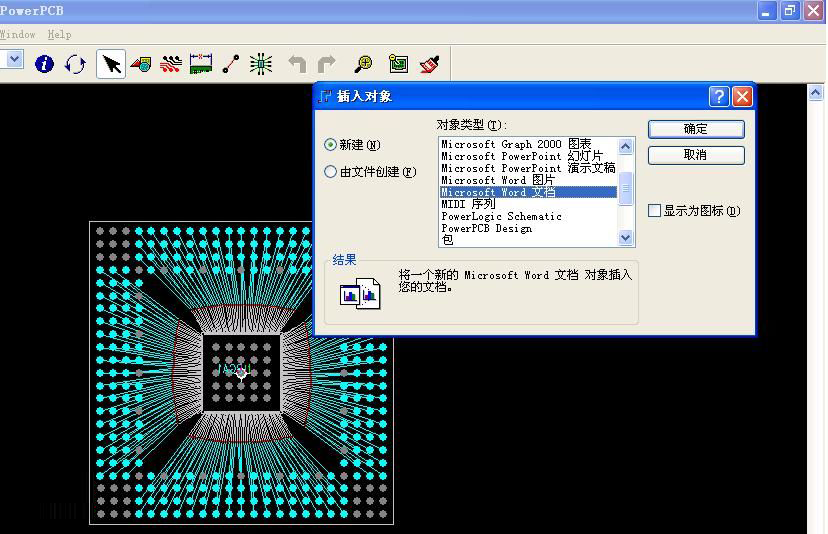Click the red paintbrush redraw icon
Screen dimensions: 828x534
pos(430,64)
